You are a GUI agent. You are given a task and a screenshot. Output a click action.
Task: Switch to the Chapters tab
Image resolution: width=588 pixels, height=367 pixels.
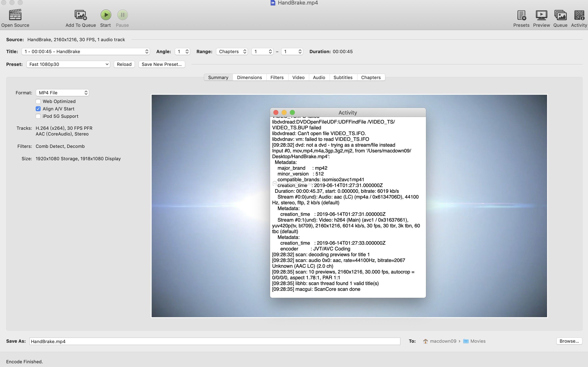click(371, 77)
